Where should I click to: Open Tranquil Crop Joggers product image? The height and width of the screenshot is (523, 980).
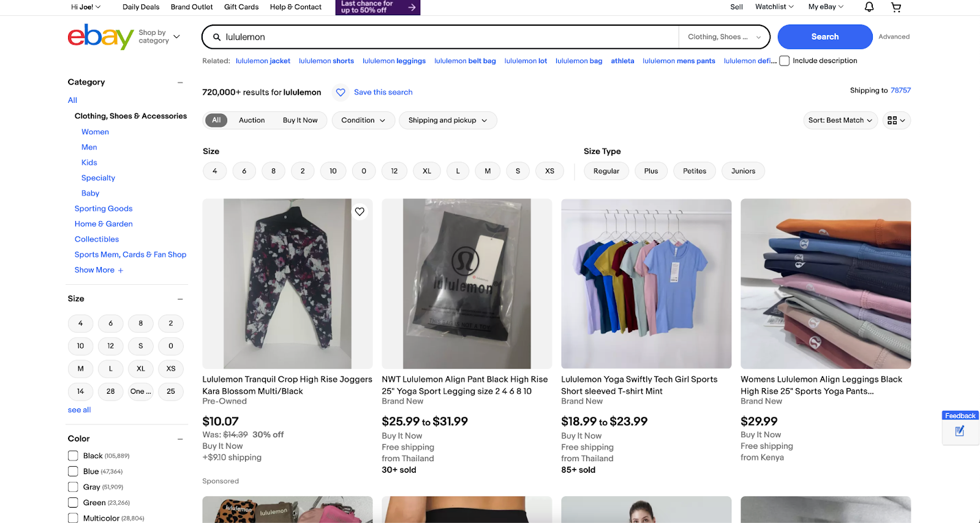[x=287, y=284]
